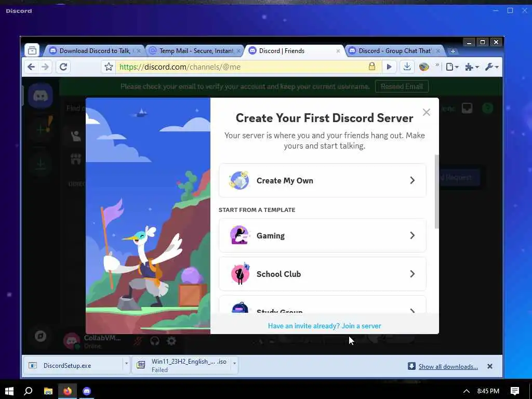Image resolution: width=532 pixels, height=399 pixels.
Task: Click DiscordSetup.exe download item
Action: tap(74, 365)
